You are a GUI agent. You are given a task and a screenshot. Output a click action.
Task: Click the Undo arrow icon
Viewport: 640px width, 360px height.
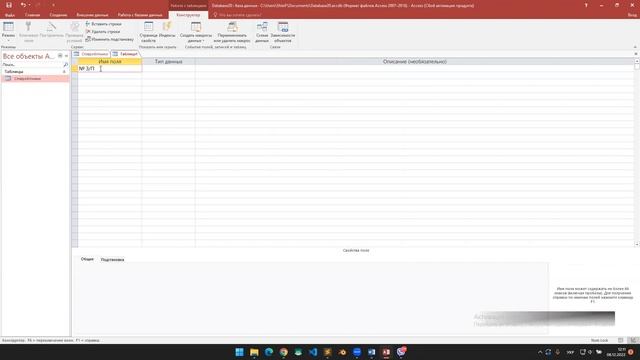[23, 5]
